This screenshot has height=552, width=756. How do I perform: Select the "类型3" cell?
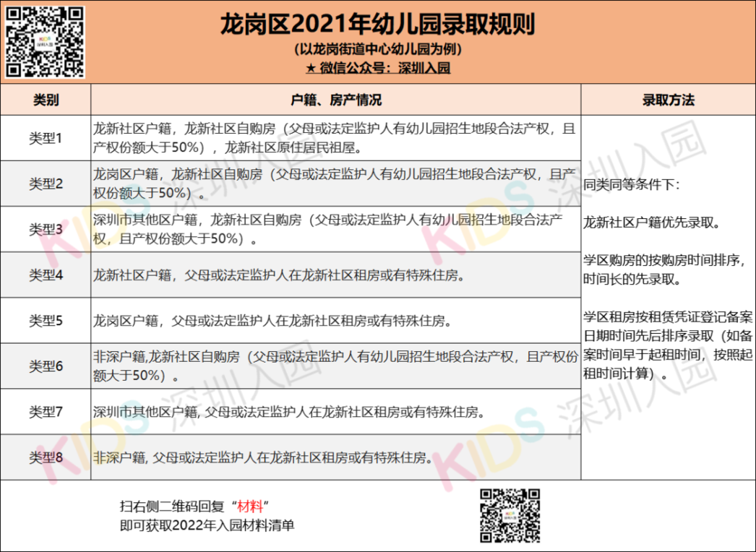tap(46, 229)
